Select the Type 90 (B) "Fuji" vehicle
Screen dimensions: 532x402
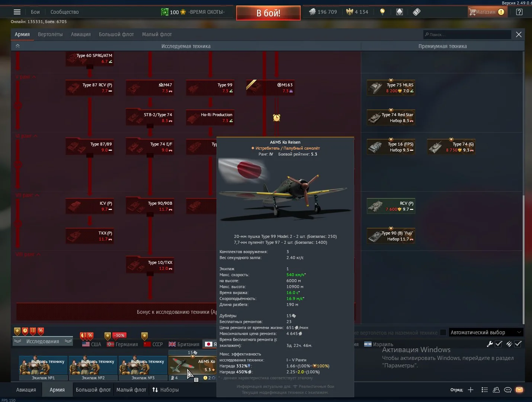(391, 236)
